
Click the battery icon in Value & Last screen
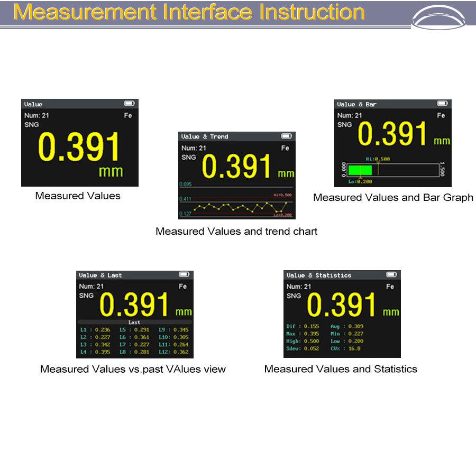(x=184, y=274)
